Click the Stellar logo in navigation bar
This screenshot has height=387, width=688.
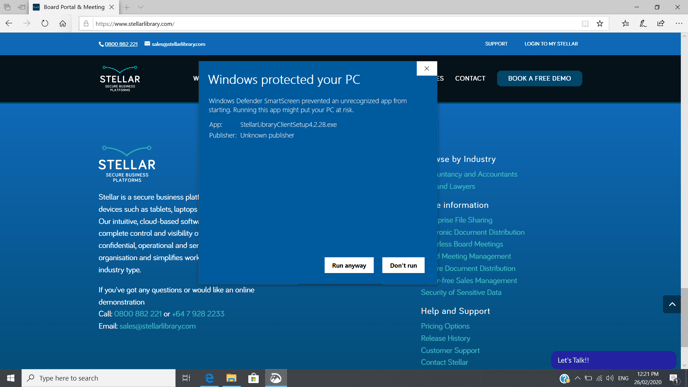pos(120,79)
